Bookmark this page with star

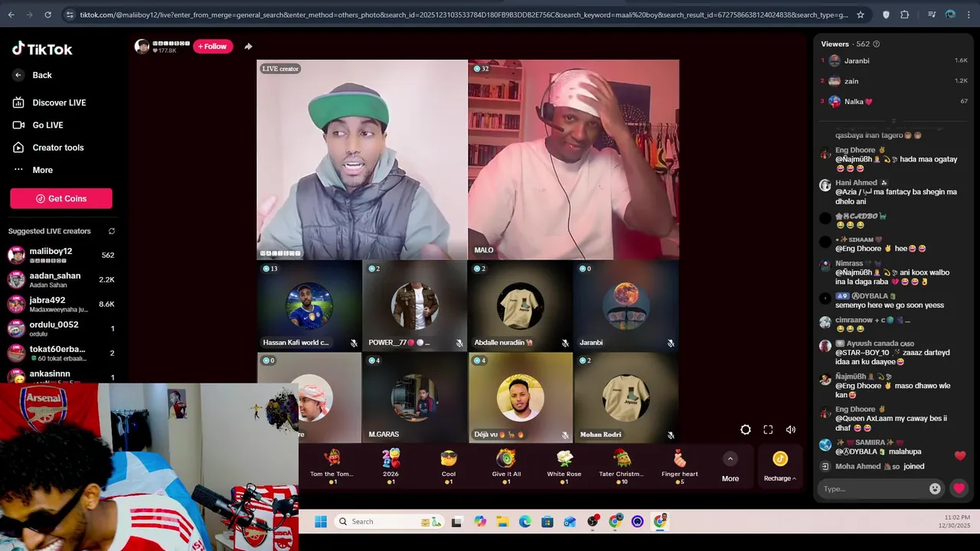click(x=861, y=15)
